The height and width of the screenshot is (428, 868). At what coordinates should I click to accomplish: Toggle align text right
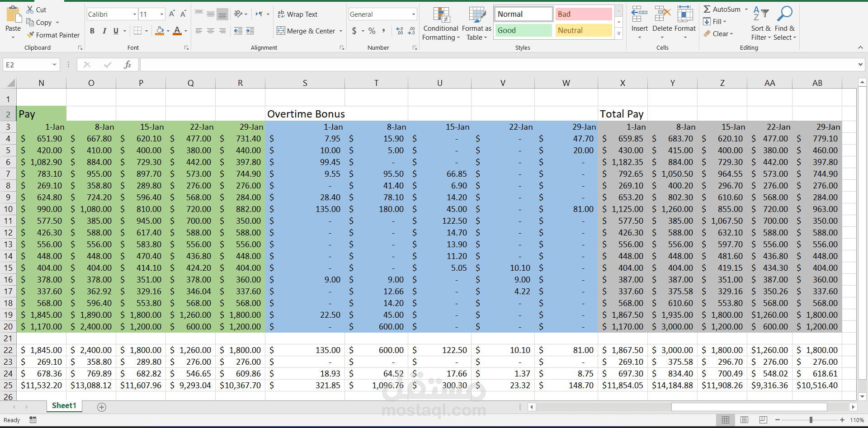click(x=222, y=31)
